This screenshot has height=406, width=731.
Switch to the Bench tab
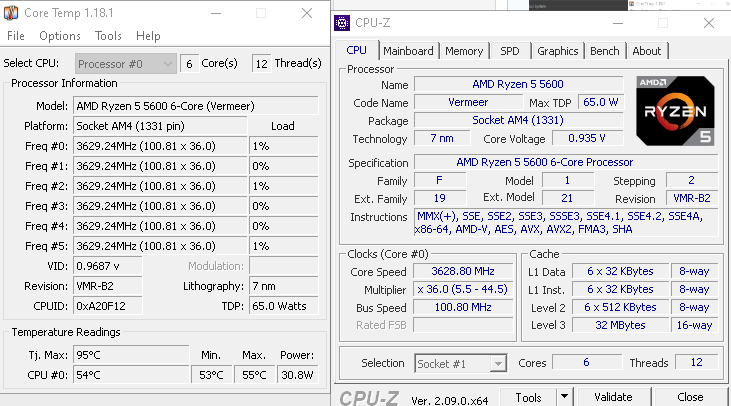[605, 51]
